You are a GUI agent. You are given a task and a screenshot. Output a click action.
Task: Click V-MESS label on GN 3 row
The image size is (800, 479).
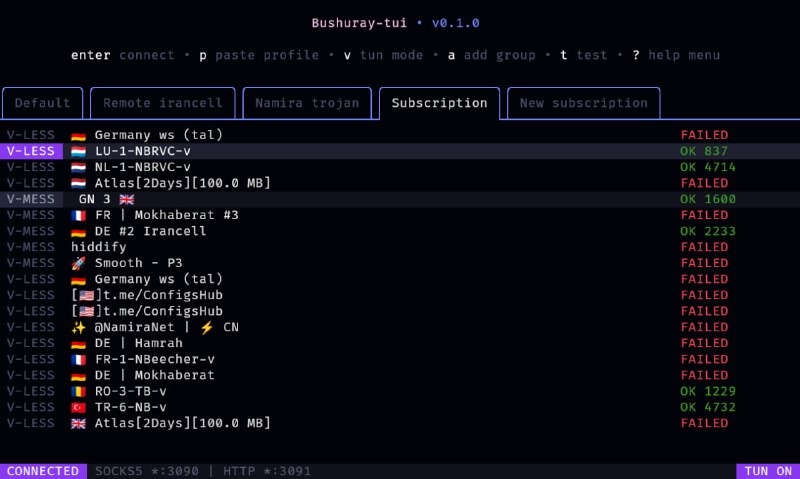coord(31,199)
